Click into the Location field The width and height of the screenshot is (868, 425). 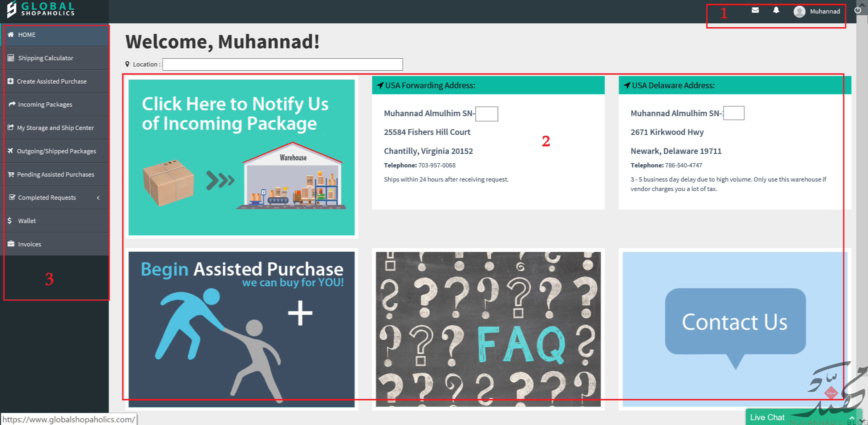(x=282, y=64)
